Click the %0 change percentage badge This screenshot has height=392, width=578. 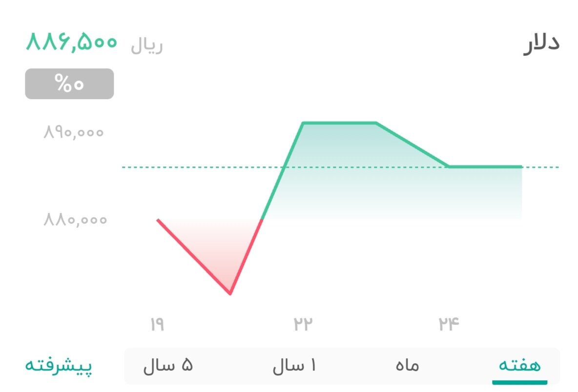coord(69,83)
